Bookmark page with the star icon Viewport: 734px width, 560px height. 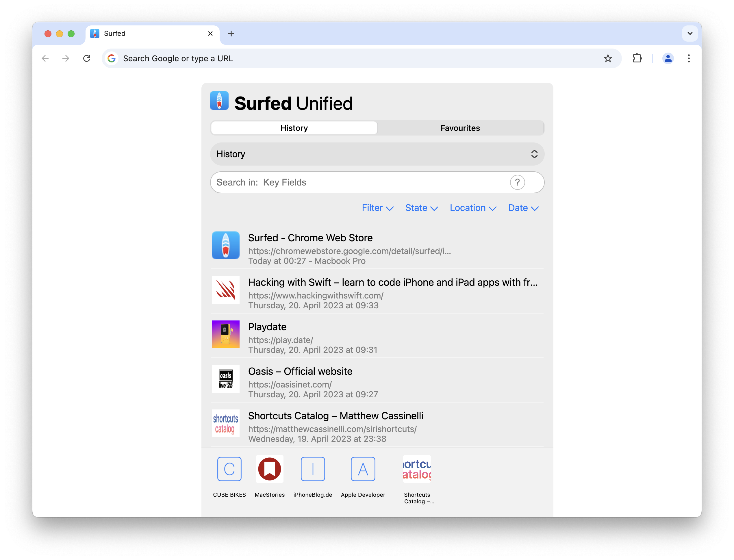608,59
